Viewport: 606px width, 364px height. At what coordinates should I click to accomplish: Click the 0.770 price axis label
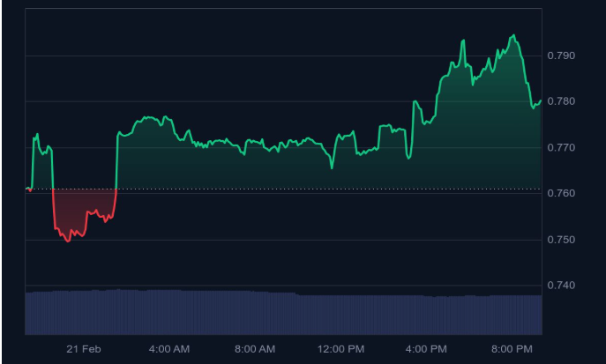pyautogui.click(x=562, y=147)
